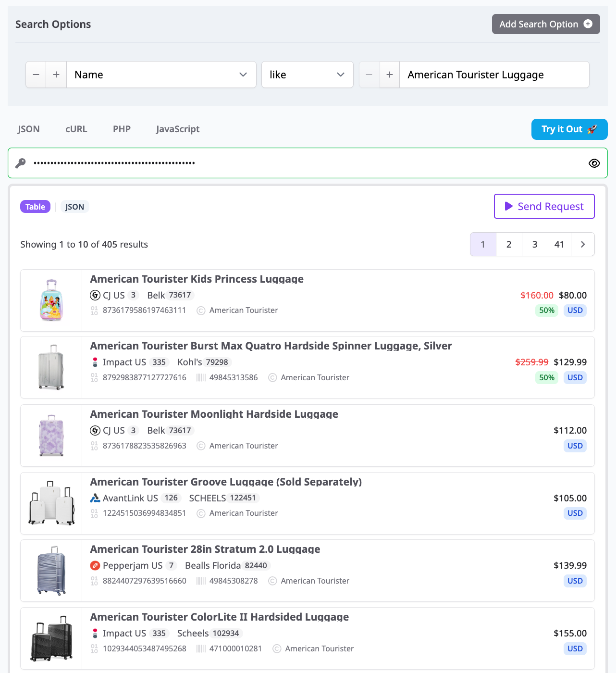
Task: Click the rocket icon on Try it Out
Action: (592, 129)
